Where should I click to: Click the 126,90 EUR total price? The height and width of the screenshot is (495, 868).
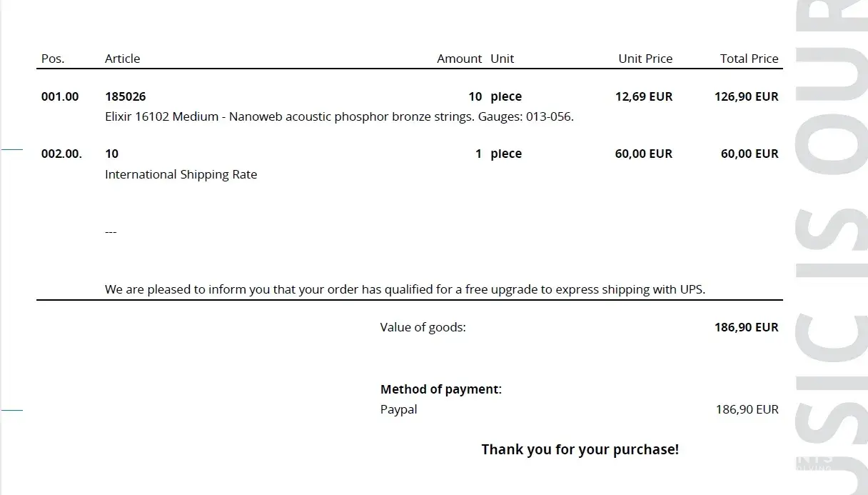[746, 96]
